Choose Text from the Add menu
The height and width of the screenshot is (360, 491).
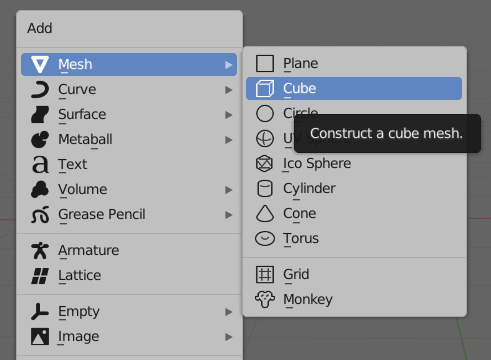(129, 164)
